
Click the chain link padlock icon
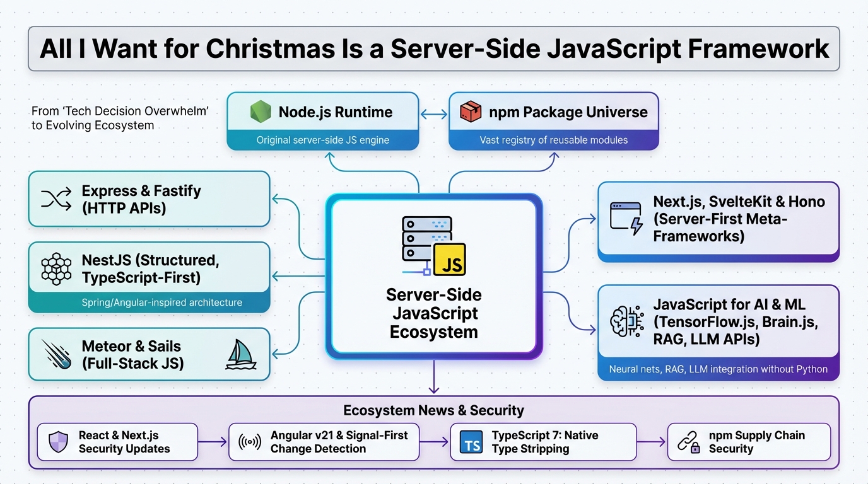pos(688,442)
